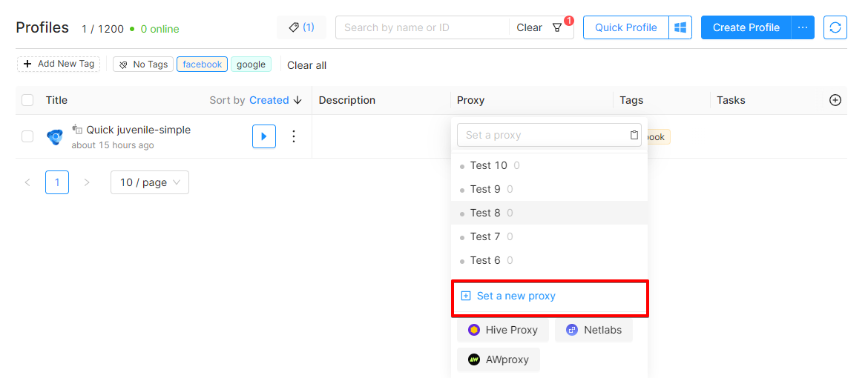The image size is (868, 378).
Task: Refresh the profiles list
Action: pos(835,27)
